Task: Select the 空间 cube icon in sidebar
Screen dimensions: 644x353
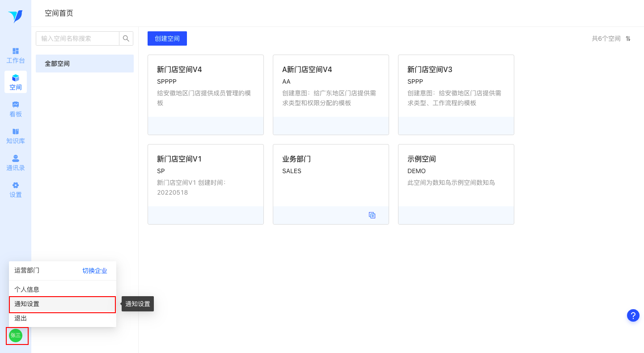Action: click(x=16, y=78)
